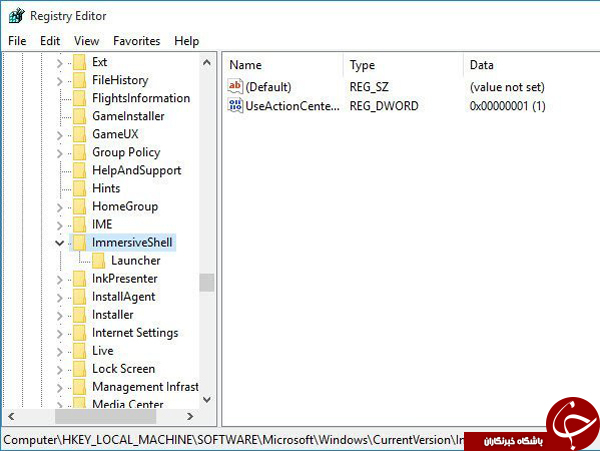Click the tree horizontal scrollbar thumb
The height and width of the screenshot is (451, 600).
click(105, 416)
